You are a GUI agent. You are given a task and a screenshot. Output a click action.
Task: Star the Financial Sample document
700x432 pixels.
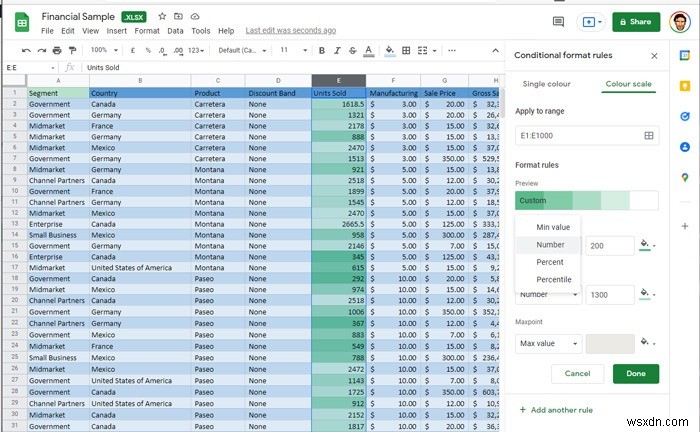tap(162, 17)
